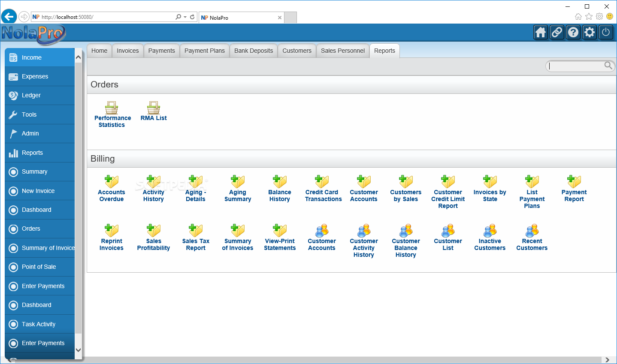The height and width of the screenshot is (364, 617).
Task: Open Customer Activity History report
Action: tap(364, 241)
